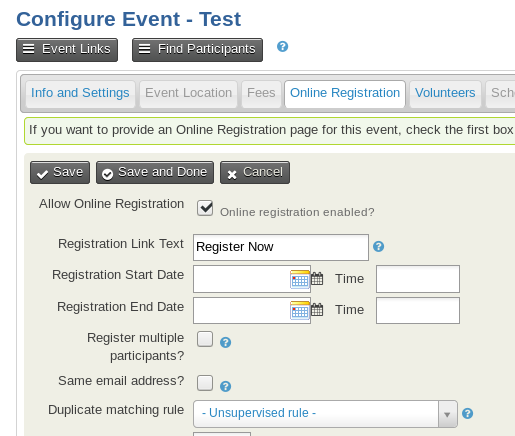
Task: Open help icon beside Find Participants
Action: point(282,46)
